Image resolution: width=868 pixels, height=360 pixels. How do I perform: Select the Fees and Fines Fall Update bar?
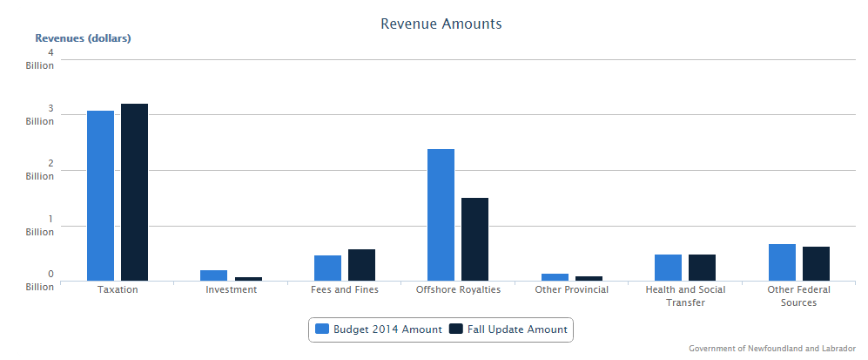(361, 265)
